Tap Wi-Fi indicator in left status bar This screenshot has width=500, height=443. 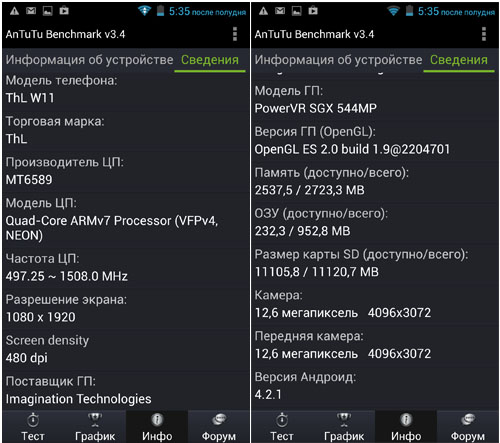pyautogui.click(x=144, y=11)
